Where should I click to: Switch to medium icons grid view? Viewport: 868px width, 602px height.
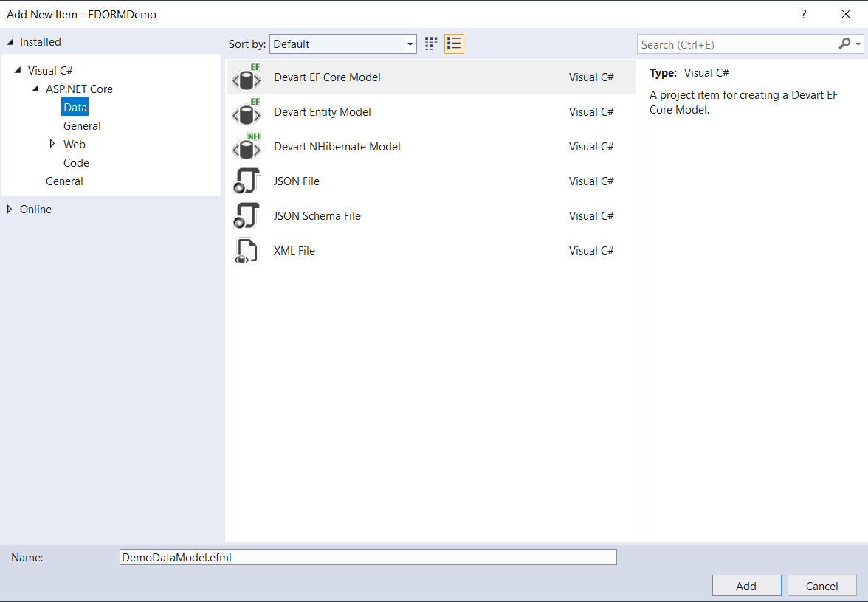pyautogui.click(x=431, y=44)
